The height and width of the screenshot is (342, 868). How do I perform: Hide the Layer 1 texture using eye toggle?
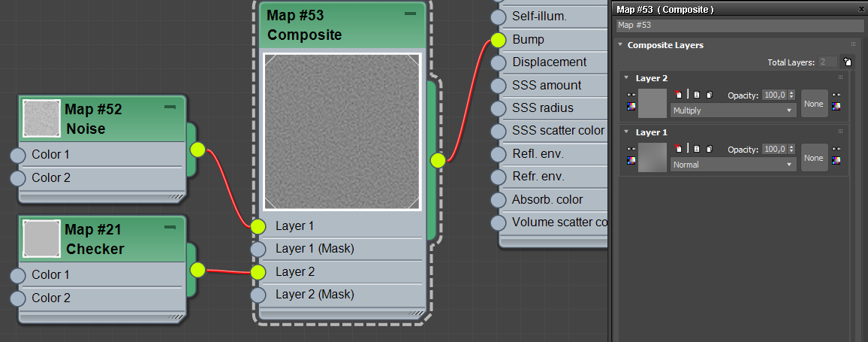[631, 149]
